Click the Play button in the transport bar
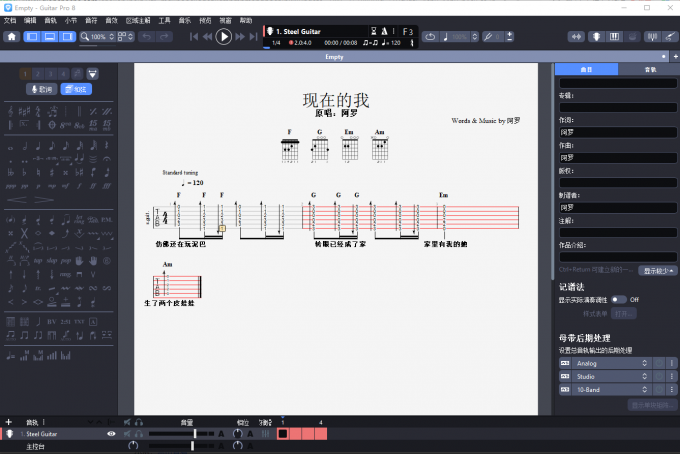The image size is (680, 454). click(223, 36)
